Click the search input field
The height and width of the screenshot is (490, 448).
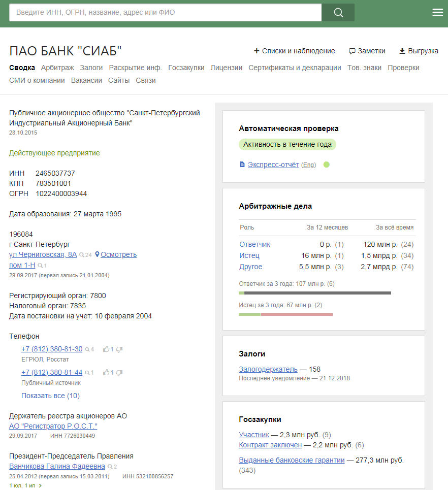tap(165, 13)
